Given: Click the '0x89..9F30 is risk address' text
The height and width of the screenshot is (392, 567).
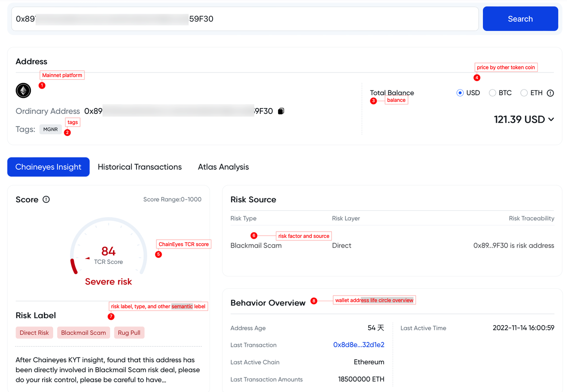Looking at the screenshot, I should pyautogui.click(x=514, y=245).
